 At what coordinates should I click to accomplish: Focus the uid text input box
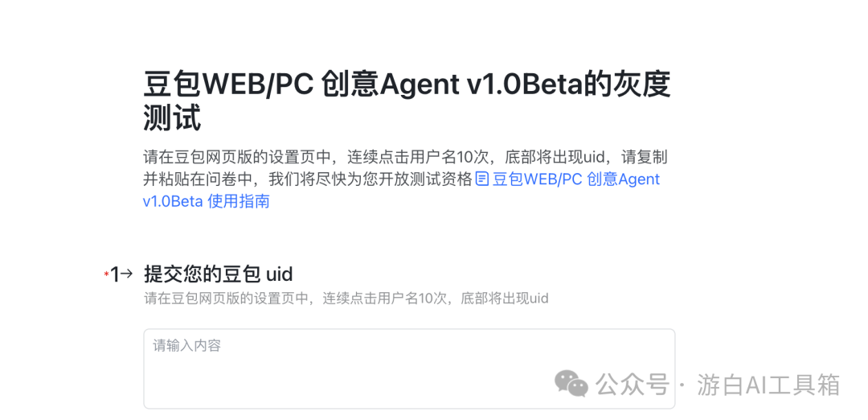click(409, 369)
